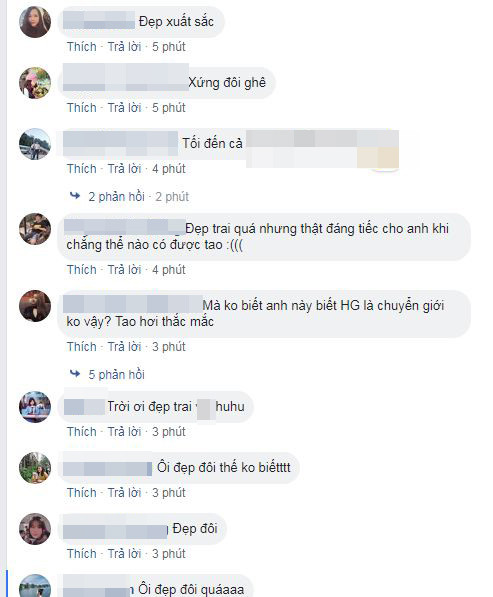Click the "3 phút" timestamp under "Đẹp đôi"

point(169,553)
